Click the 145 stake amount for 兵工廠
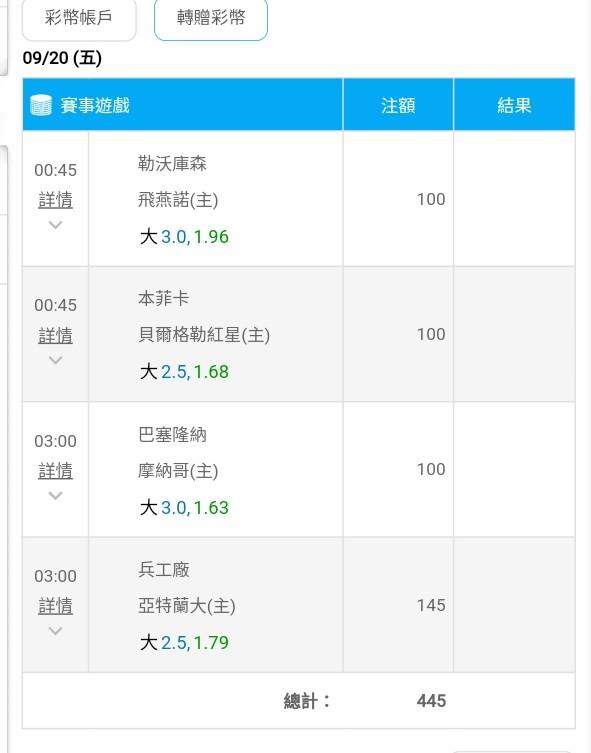The height and width of the screenshot is (753, 591). click(x=431, y=605)
